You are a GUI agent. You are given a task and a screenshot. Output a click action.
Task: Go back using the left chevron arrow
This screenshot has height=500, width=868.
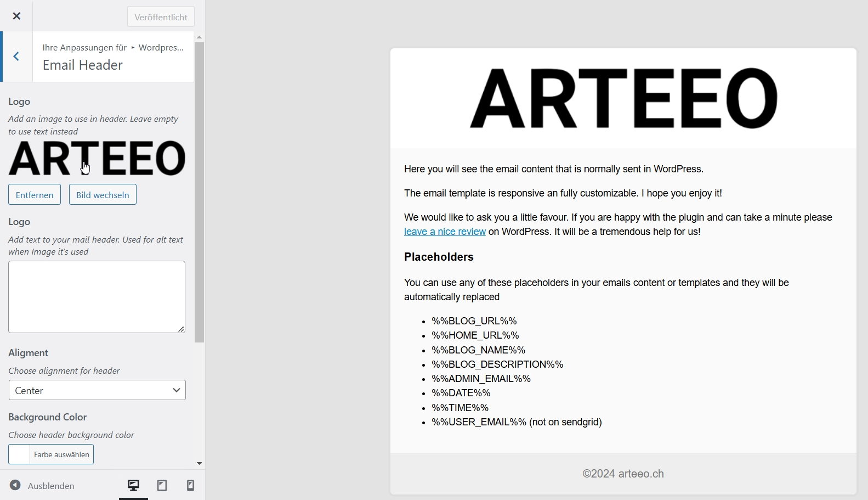click(16, 57)
